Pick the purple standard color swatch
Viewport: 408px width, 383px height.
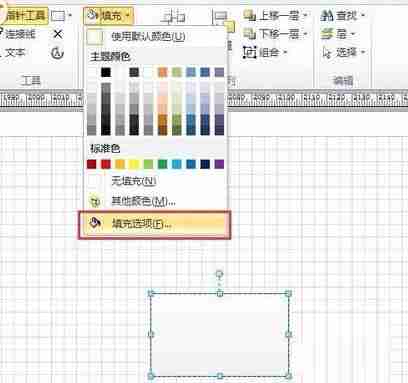(219, 164)
